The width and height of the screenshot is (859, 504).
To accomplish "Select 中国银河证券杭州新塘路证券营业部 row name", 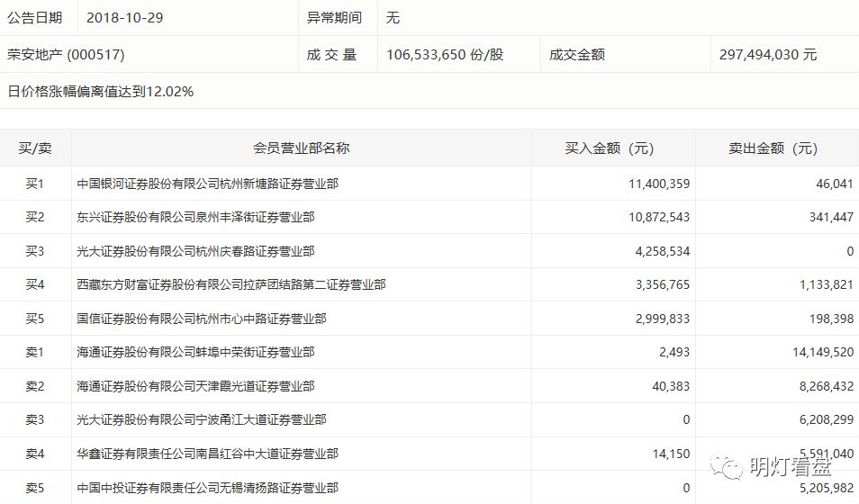I will (208, 184).
